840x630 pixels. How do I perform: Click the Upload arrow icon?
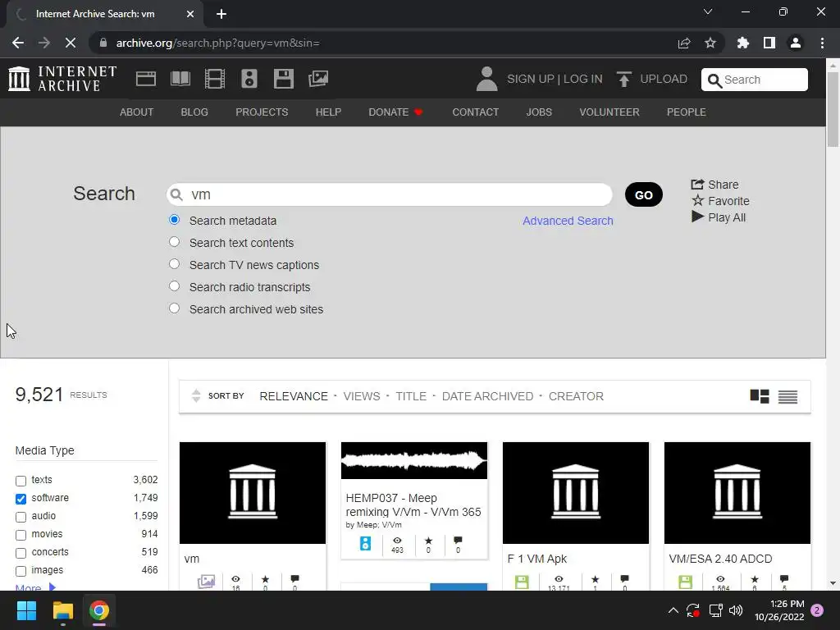pos(623,79)
